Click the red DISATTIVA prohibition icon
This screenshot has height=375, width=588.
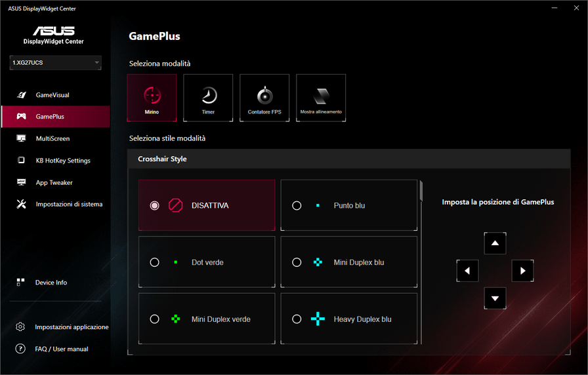tap(175, 205)
